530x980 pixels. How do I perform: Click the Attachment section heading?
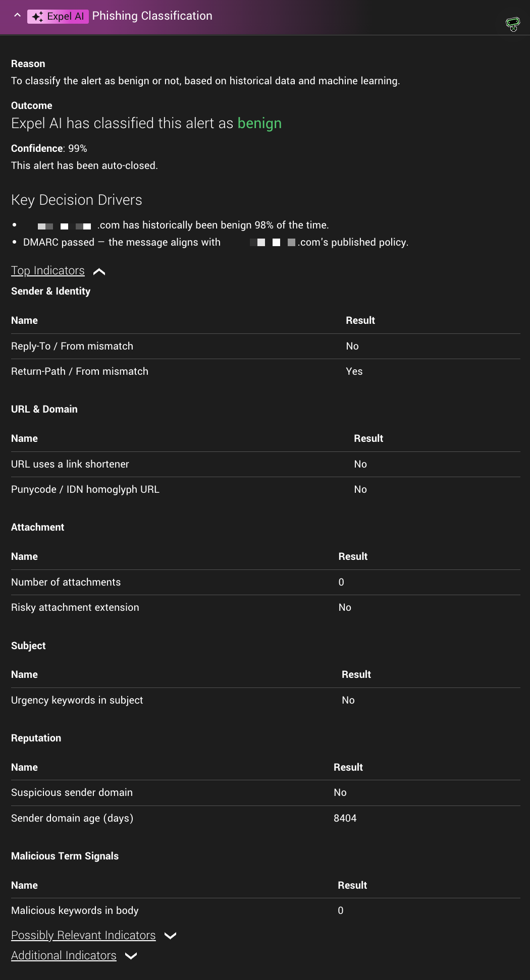click(37, 527)
